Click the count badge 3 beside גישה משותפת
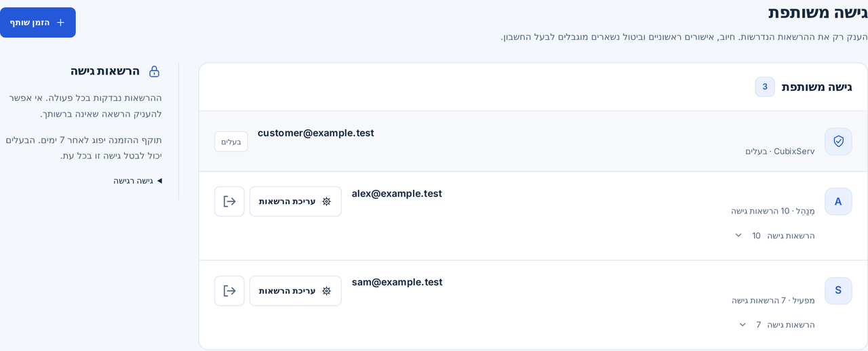 click(765, 87)
